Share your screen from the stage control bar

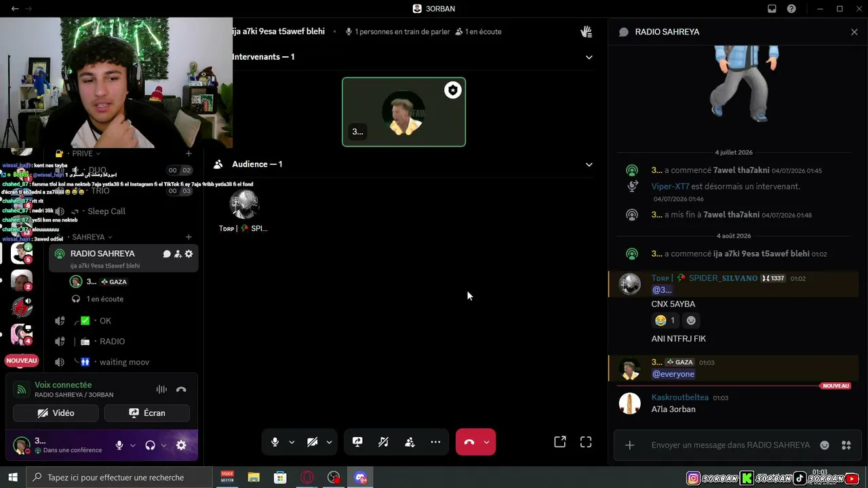[x=357, y=442]
